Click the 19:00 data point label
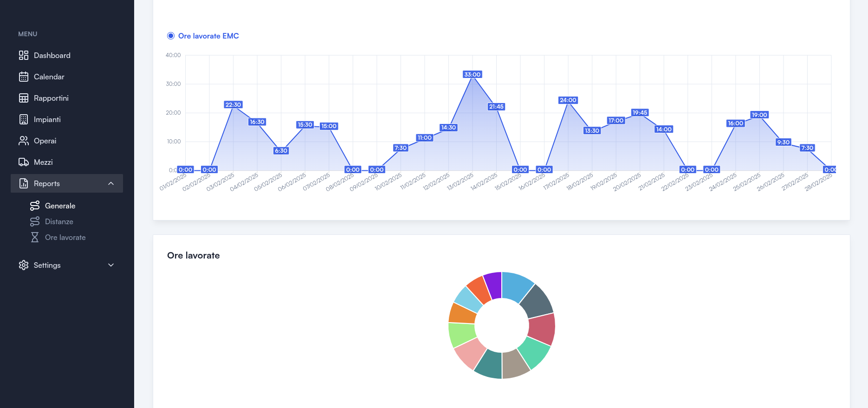 759,115
